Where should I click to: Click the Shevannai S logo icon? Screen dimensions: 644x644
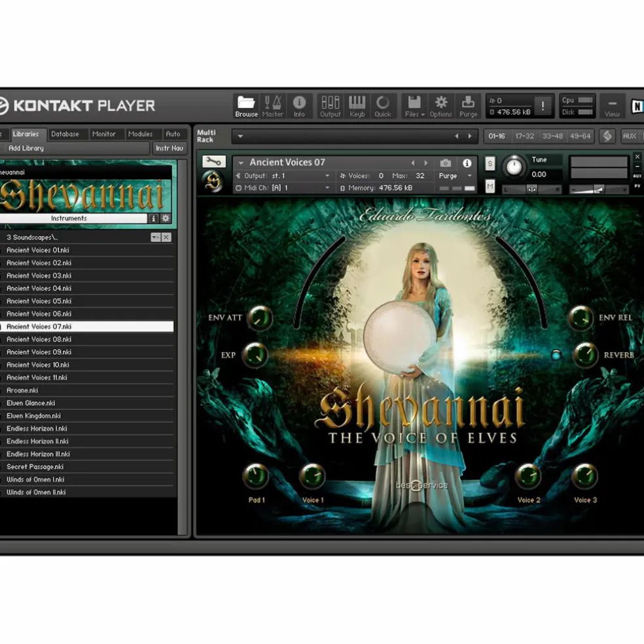point(213,182)
